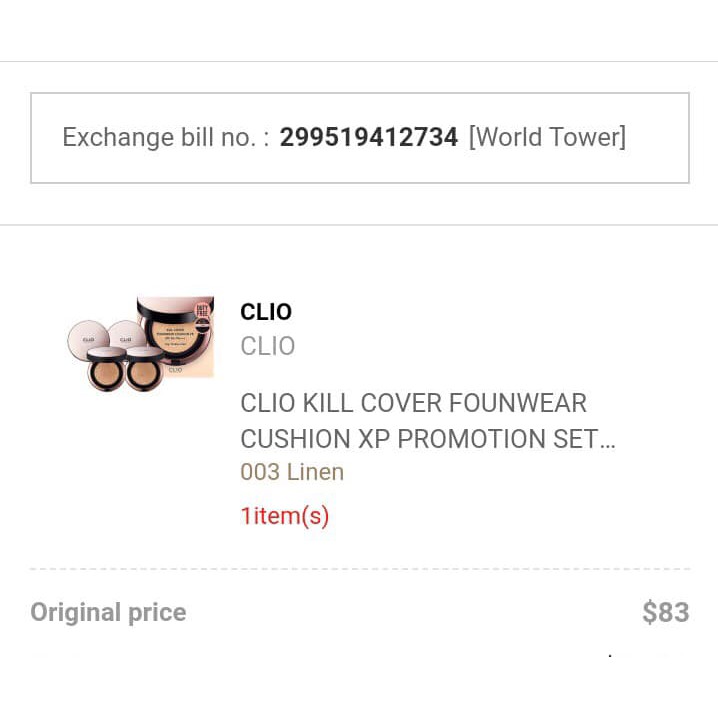
Task: Select exchange bill number 299519412734
Action: point(369,138)
